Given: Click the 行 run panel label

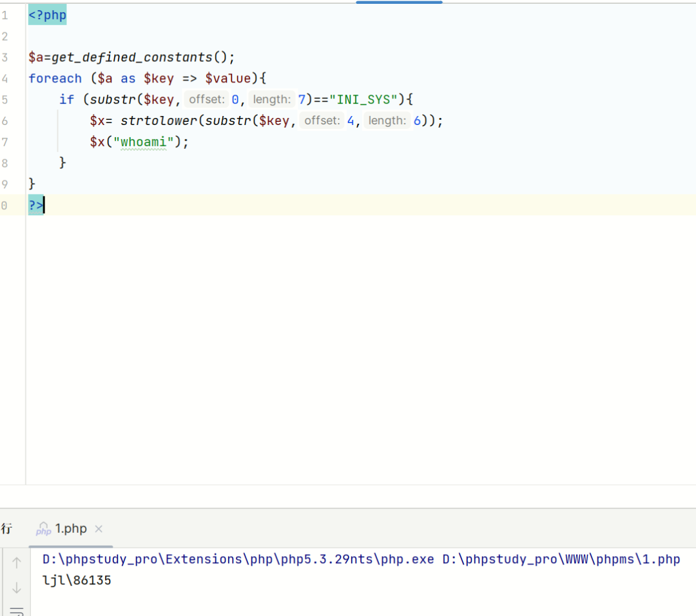Looking at the screenshot, I should click(x=6, y=529).
